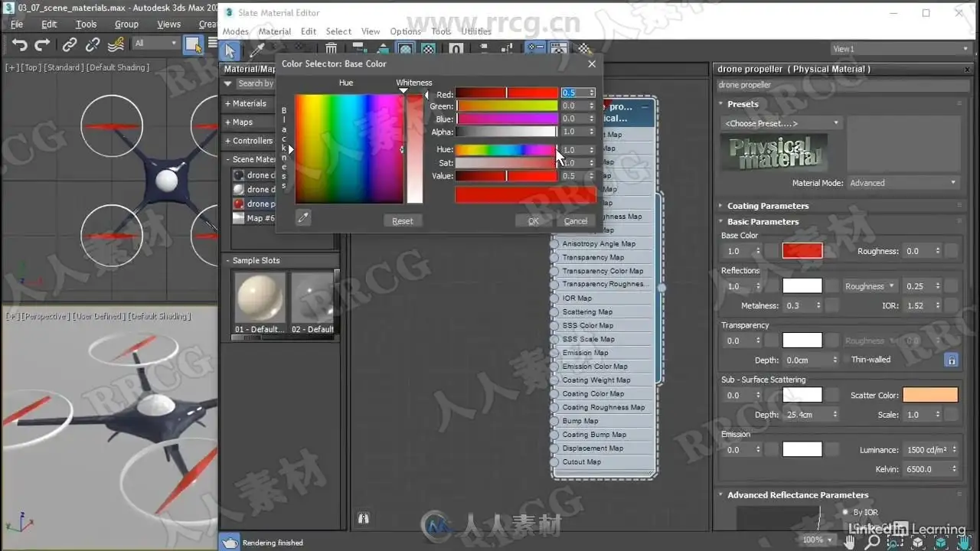Sample screen color with Color Selector eyedropper
The height and width of the screenshot is (551, 980).
coord(303,218)
